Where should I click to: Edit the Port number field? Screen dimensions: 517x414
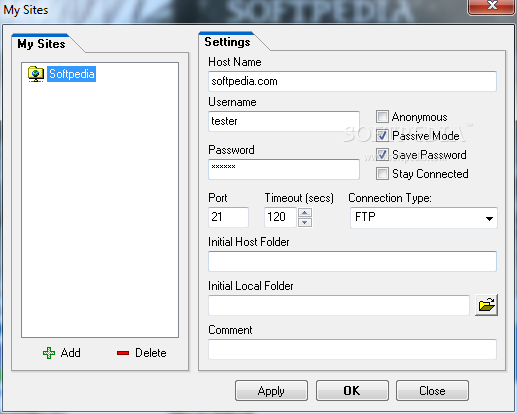228,217
